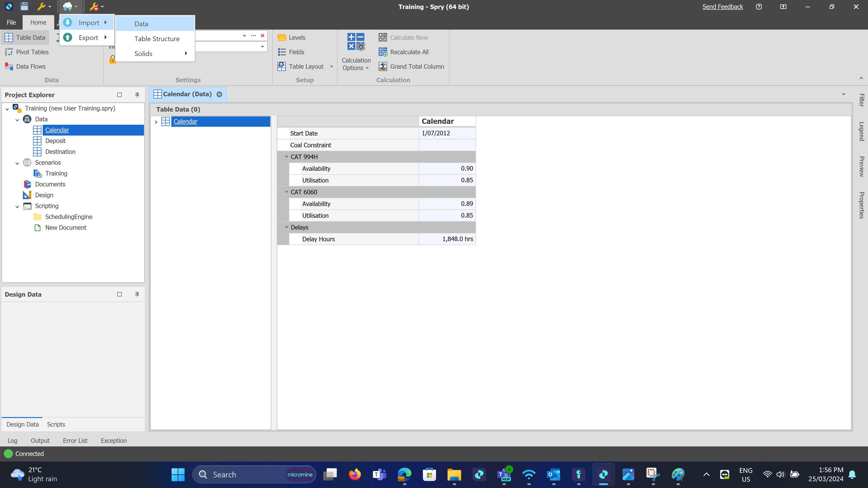Click the Save disk icon in title bar
Image resolution: width=868 pixels, height=488 pixels.
point(24,6)
